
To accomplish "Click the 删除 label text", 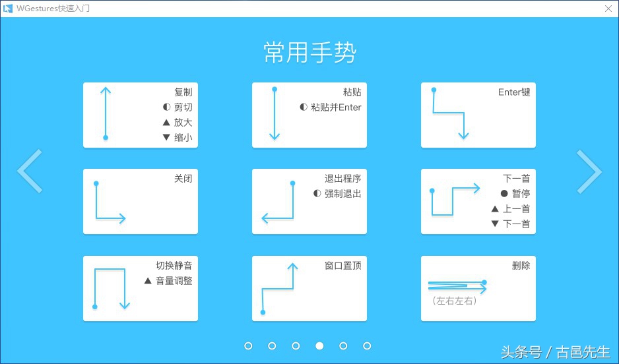I will pos(521,265).
